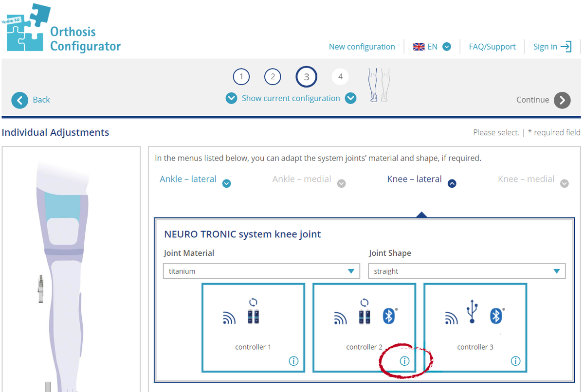Click the Individual Adjustments heading
The height and width of the screenshot is (392, 584).
[55, 132]
